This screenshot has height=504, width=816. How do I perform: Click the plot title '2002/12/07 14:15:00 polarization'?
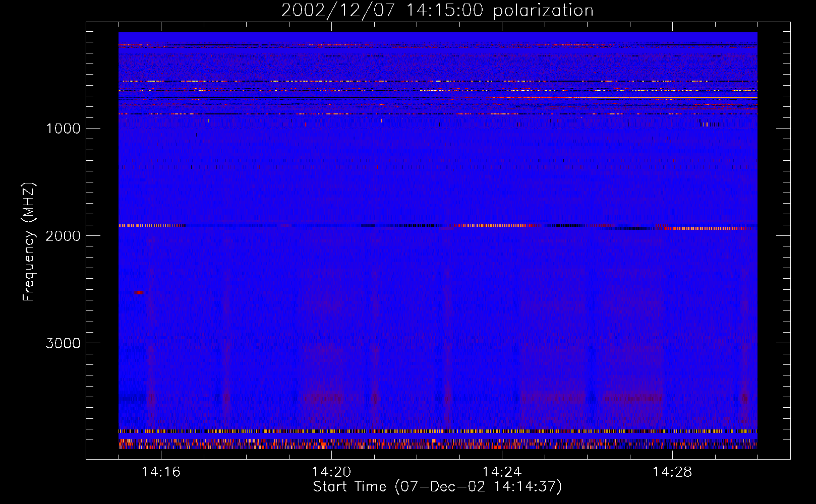[437, 11]
